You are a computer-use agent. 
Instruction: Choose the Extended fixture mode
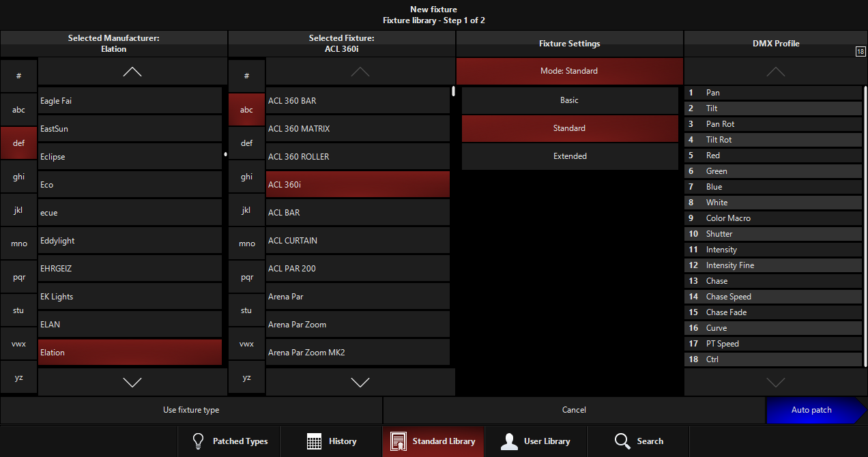[570, 156]
